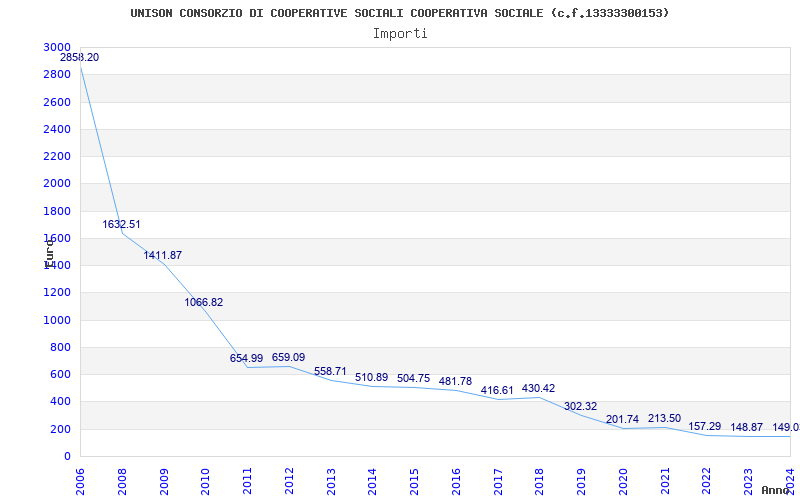Click y-axis value 2800
This screenshot has height=500, width=800.
(57, 74)
